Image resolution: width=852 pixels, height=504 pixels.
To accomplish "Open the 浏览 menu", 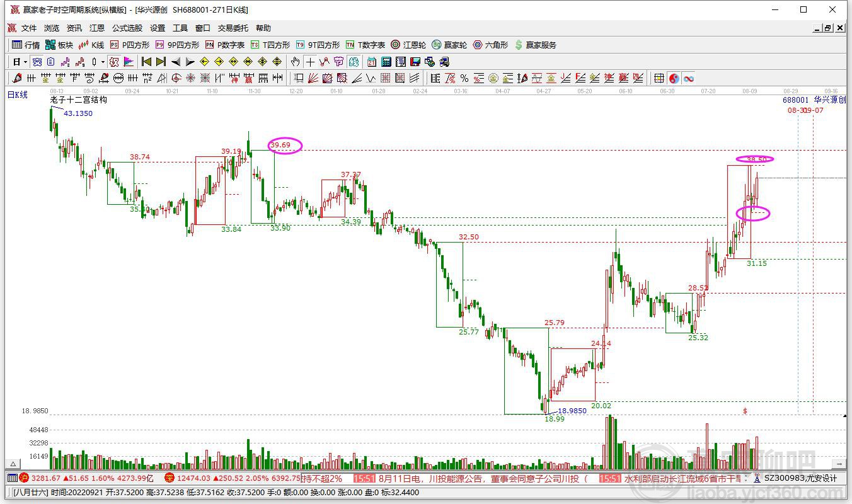I will (x=52, y=28).
